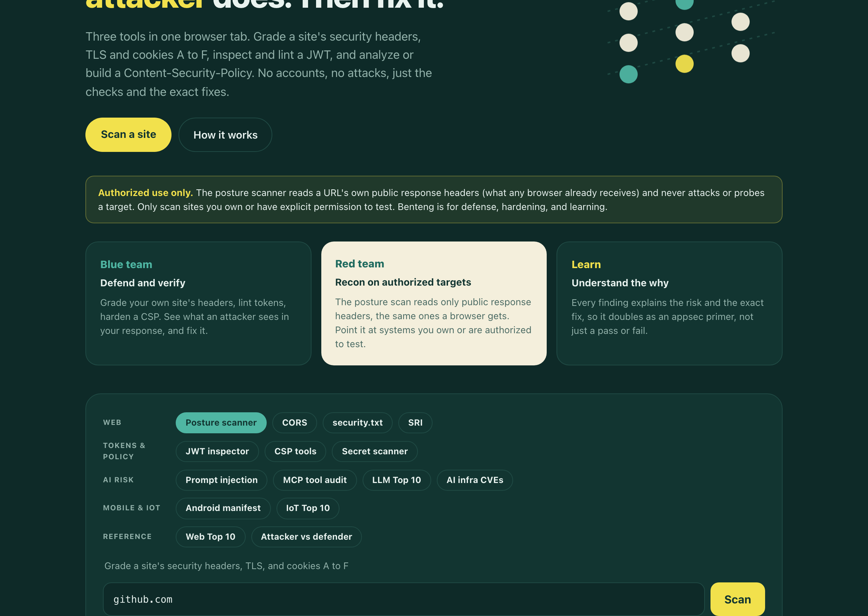This screenshot has width=868, height=616.
Task: Click the Scan a site button
Action: click(128, 135)
